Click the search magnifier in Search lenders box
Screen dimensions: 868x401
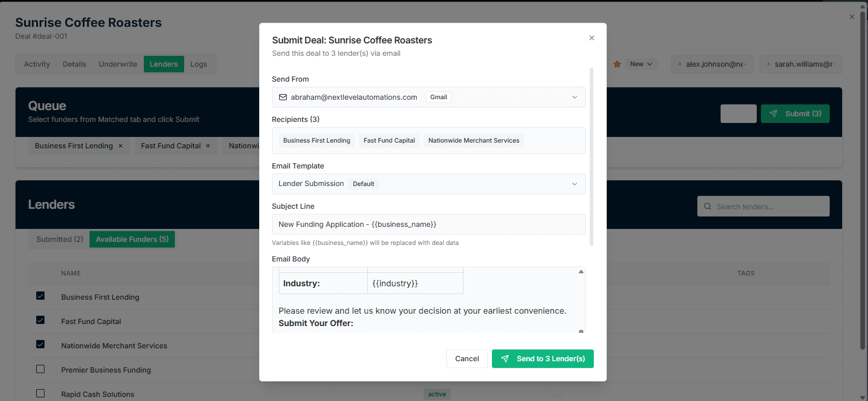[707, 206]
